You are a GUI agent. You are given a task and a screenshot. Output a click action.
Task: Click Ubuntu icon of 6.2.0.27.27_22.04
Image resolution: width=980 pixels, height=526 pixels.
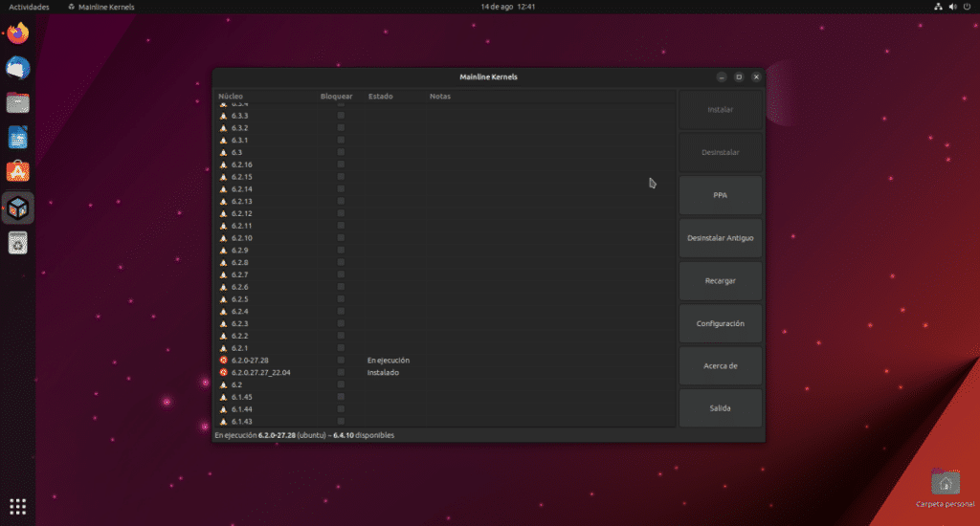pyautogui.click(x=223, y=372)
